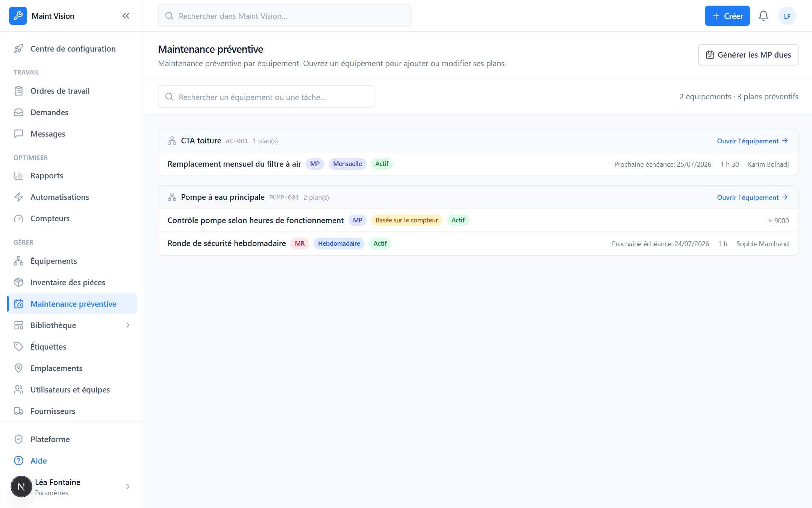The image size is (812, 508).
Task: Focus the equipment or task search field
Action: [x=266, y=97]
